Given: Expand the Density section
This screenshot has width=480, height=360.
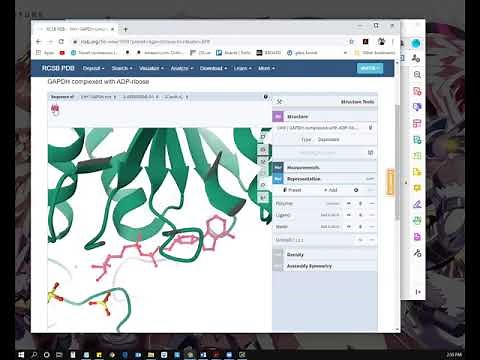Looking at the screenshot, I should pos(325,255).
